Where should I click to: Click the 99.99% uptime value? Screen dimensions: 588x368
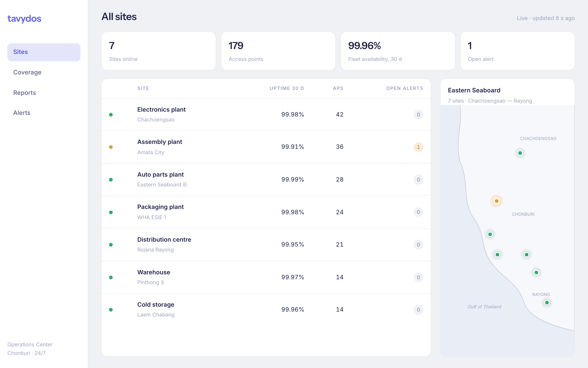click(x=293, y=179)
